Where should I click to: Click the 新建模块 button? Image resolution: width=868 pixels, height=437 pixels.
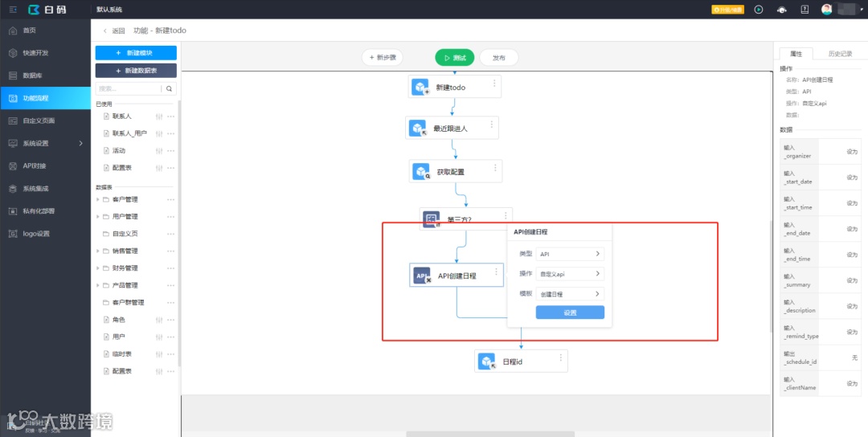[136, 52]
